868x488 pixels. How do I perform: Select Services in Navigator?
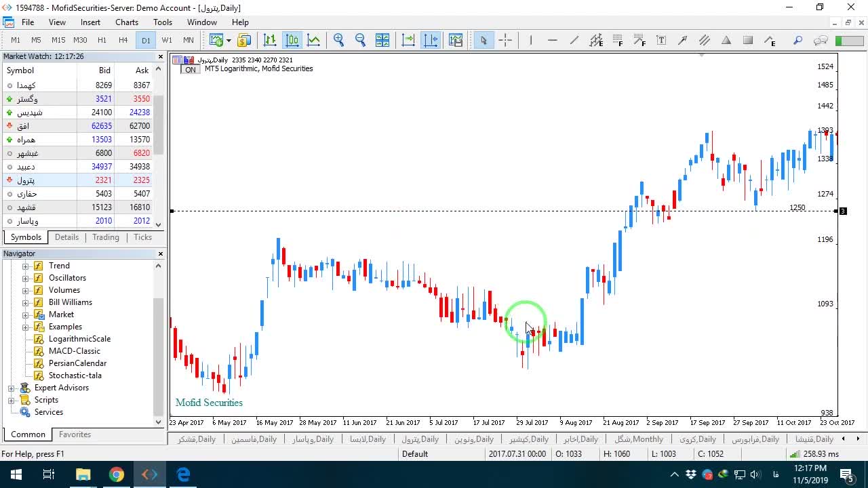[49, 412]
